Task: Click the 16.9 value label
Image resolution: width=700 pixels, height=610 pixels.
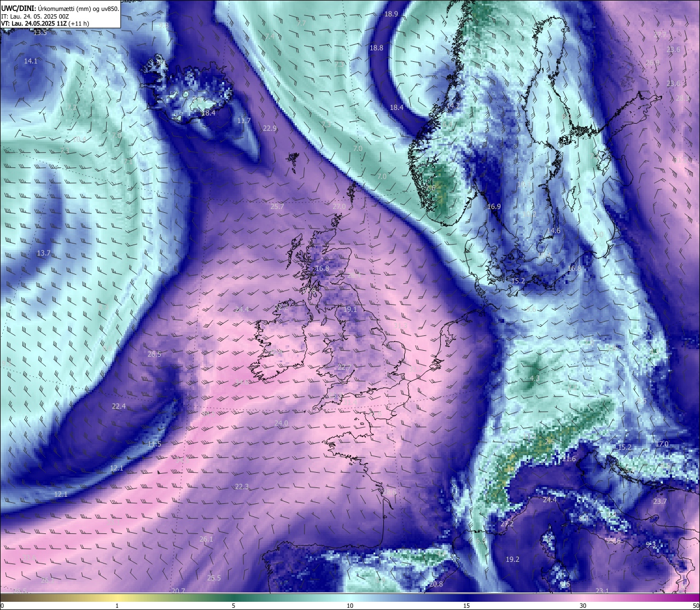Action: pyautogui.click(x=494, y=207)
